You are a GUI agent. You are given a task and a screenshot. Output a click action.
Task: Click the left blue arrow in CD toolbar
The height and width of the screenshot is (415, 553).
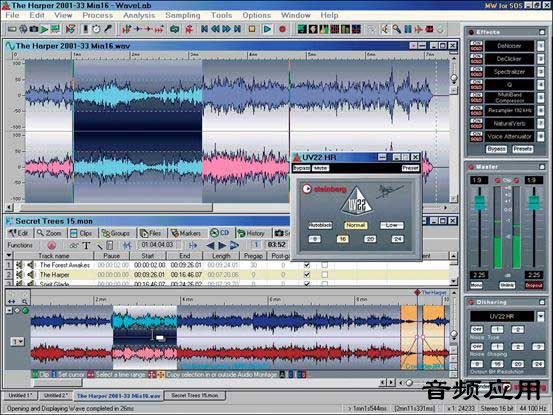click(x=210, y=245)
